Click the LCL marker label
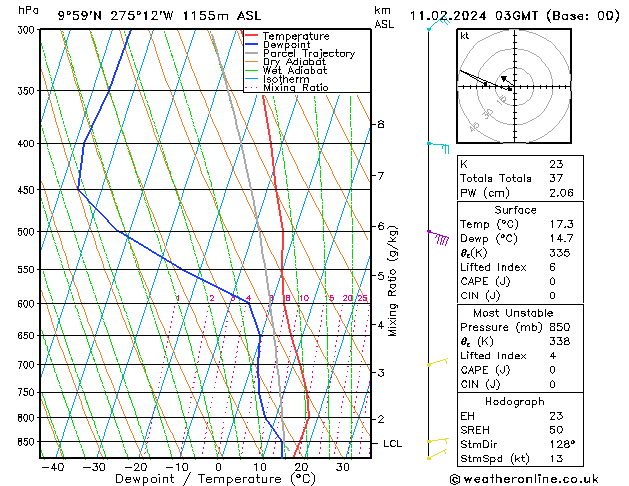Image resolution: width=629 pixels, height=486 pixels. tap(391, 443)
